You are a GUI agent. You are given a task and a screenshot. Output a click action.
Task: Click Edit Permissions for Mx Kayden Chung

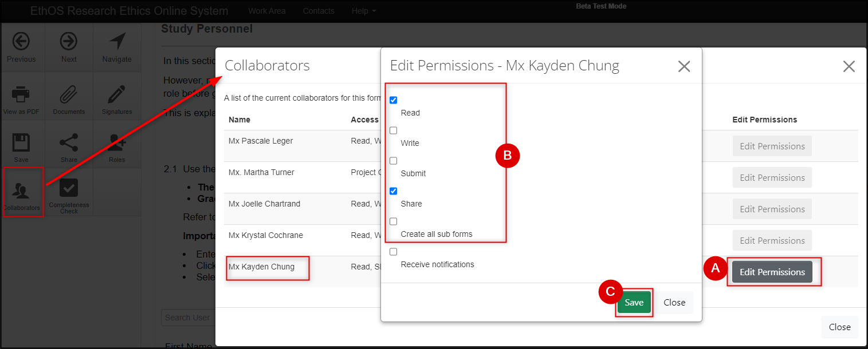coord(772,272)
